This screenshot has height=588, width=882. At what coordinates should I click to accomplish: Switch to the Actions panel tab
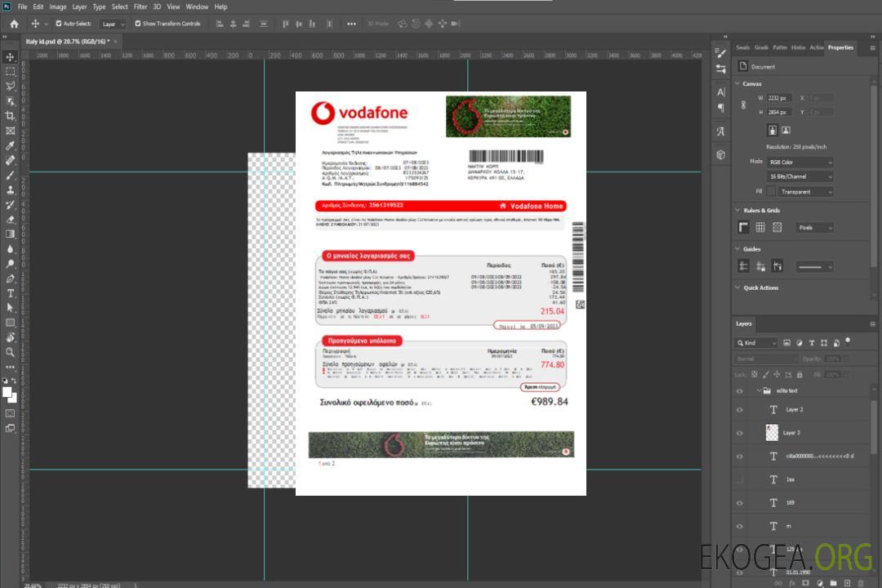(x=816, y=48)
